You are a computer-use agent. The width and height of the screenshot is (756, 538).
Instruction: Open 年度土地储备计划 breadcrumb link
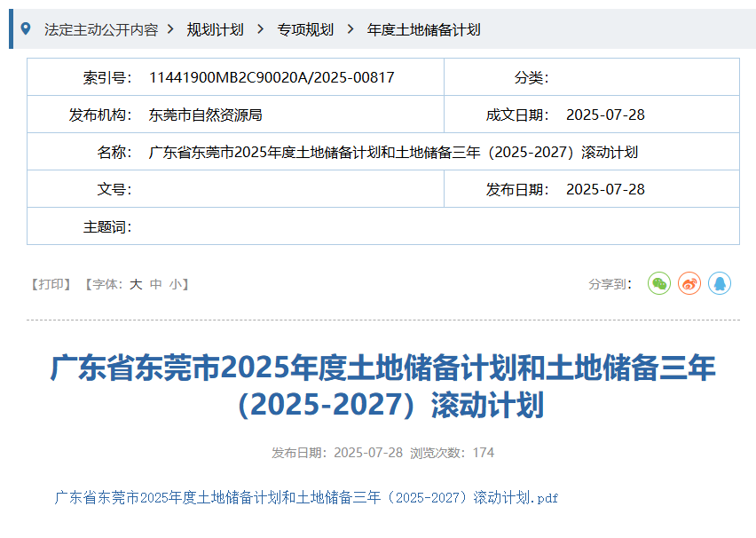coord(424,29)
